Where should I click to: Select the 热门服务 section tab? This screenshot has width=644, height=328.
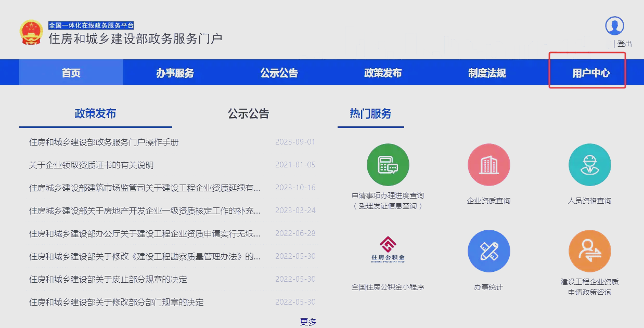[x=370, y=113]
